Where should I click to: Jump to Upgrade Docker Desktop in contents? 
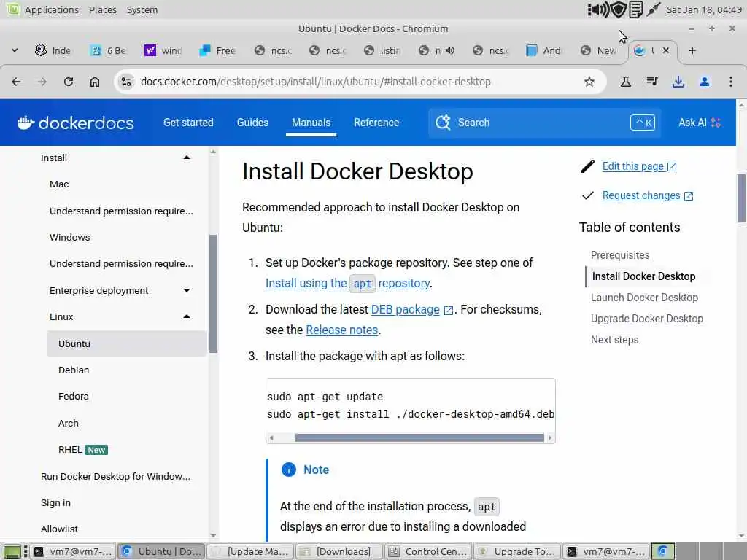(x=647, y=319)
